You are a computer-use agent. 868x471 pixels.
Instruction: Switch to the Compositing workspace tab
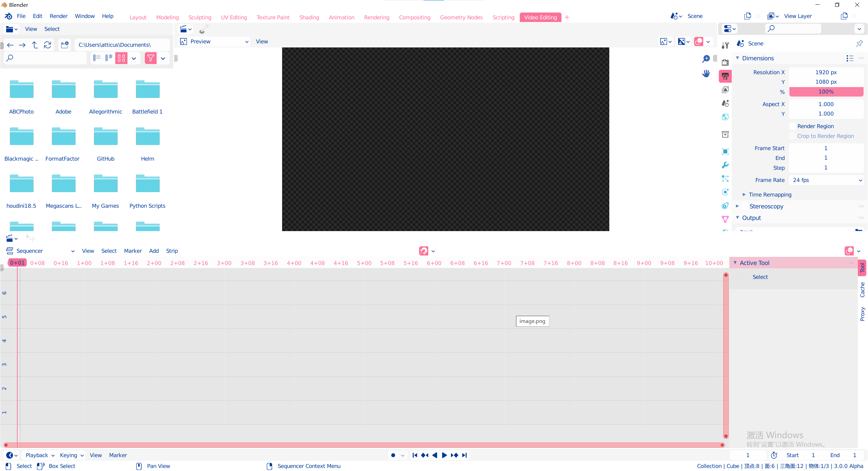[414, 17]
